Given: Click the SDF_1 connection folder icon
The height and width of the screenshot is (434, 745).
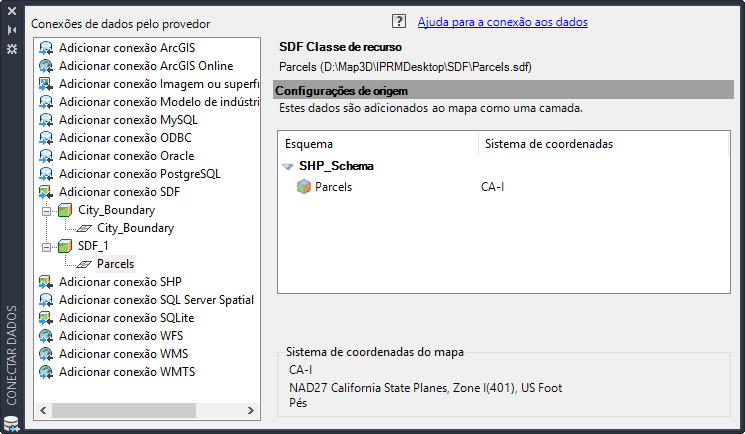Looking at the screenshot, I should point(66,246).
